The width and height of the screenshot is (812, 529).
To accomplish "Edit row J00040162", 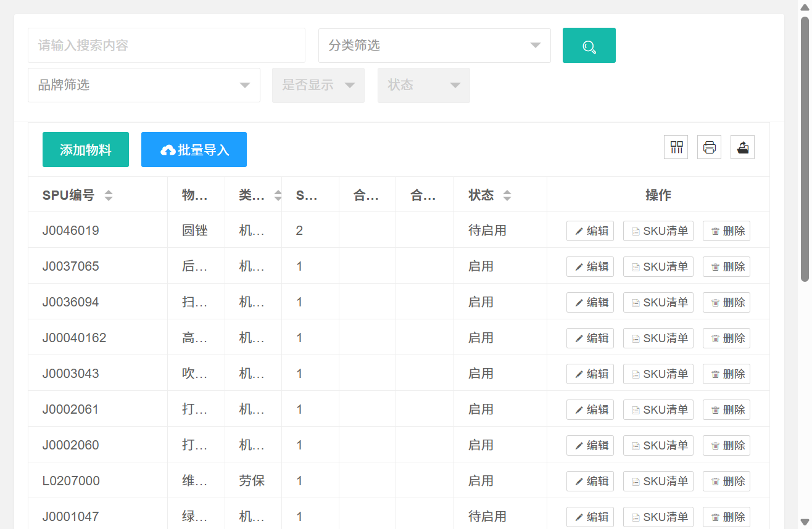I will click(x=590, y=338).
